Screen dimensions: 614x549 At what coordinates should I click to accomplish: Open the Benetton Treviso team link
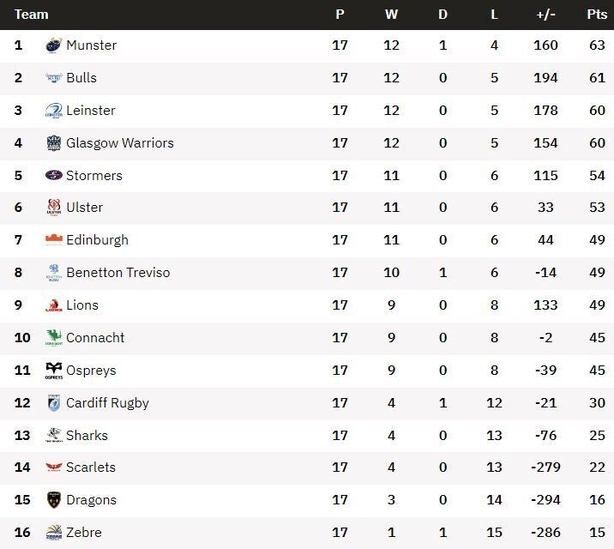point(118,272)
